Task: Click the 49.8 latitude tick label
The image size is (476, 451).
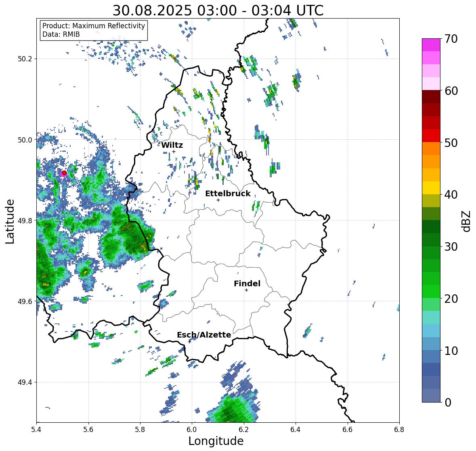Action: click(x=25, y=220)
